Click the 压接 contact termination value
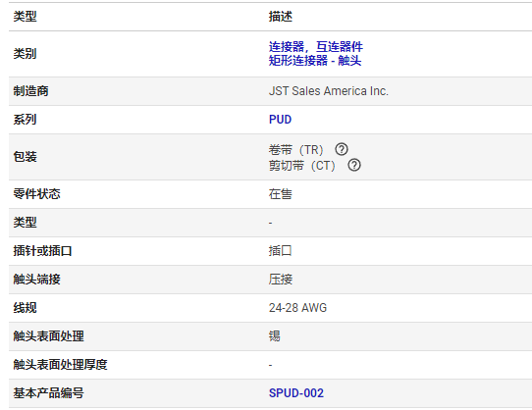The image size is (532, 410). pos(281,280)
